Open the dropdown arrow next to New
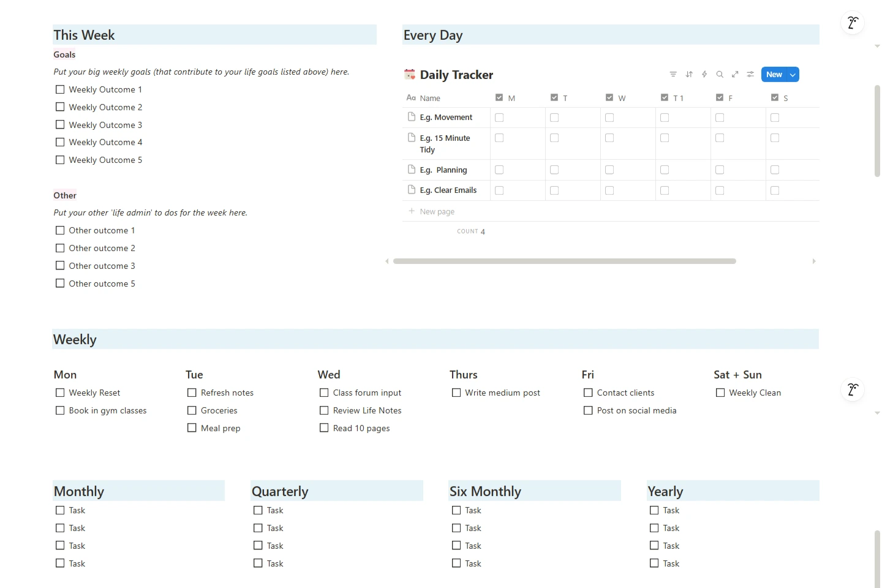This screenshot has width=882, height=588. [793, 75]
